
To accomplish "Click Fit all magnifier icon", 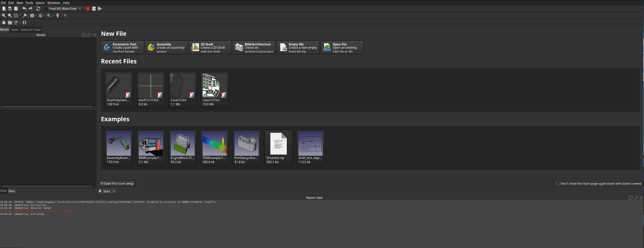I will pyautogui.click(x=4, y=15).
